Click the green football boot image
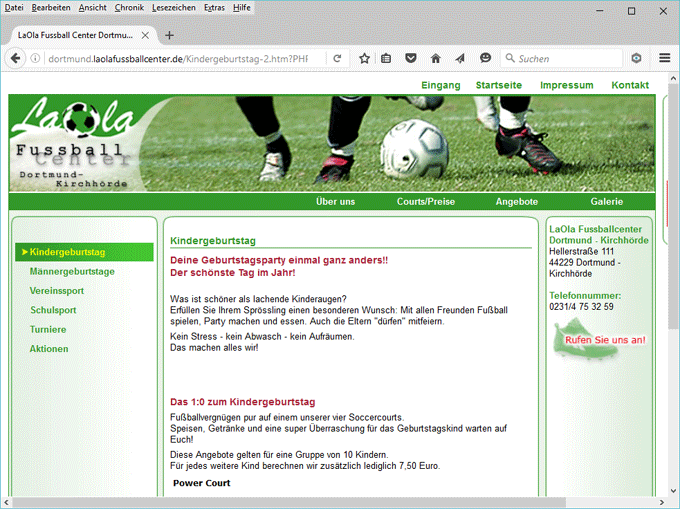680x509 pixels. (x=583, y=339)
